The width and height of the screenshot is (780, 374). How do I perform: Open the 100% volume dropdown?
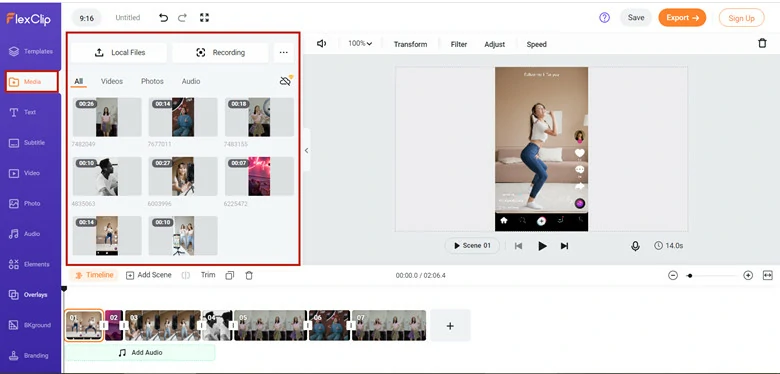360,44
